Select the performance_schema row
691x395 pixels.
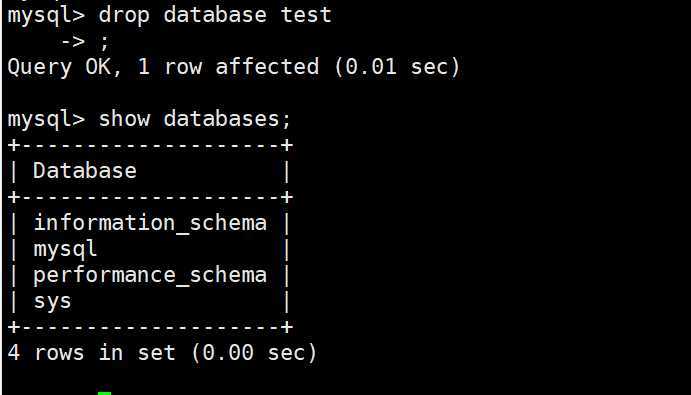point(150,276)
